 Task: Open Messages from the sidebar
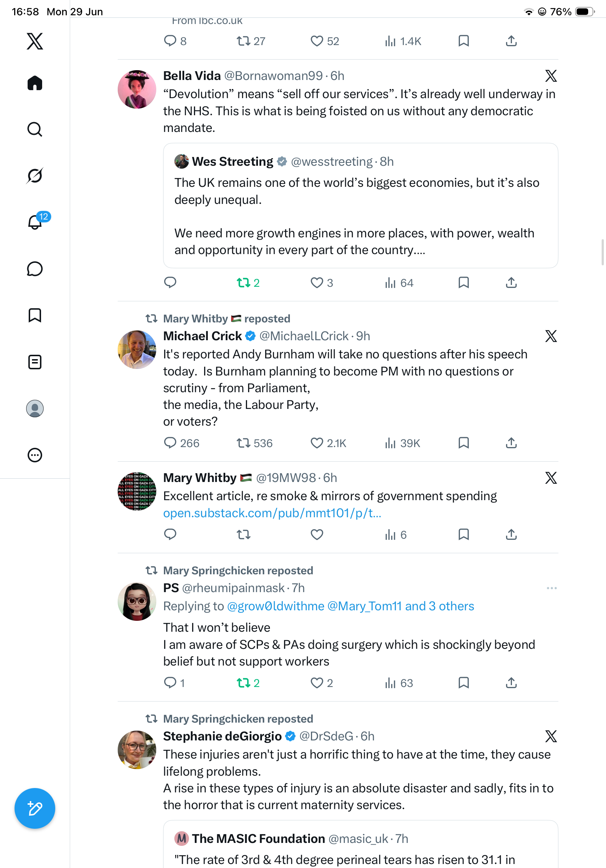coord(35,269)
